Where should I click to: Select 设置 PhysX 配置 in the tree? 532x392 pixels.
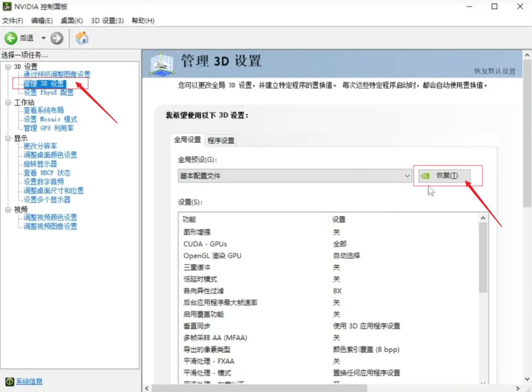48,92
